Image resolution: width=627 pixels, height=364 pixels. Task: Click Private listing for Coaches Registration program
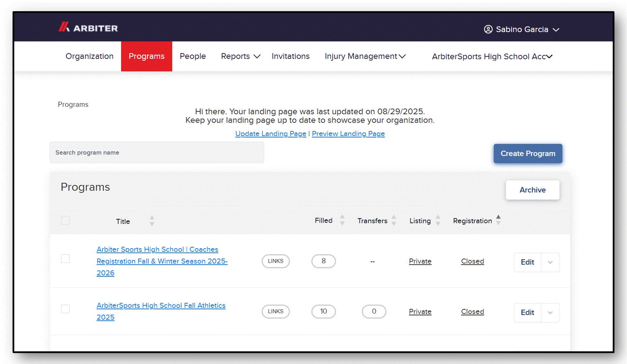[x=420, y=261]
